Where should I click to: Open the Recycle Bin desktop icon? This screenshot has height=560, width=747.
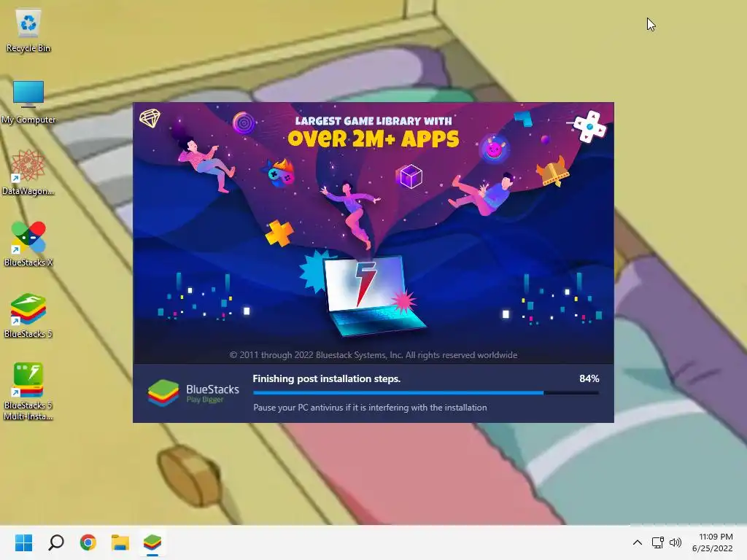click(28, 31)
